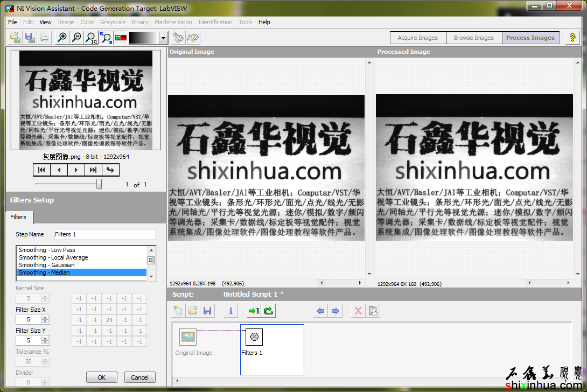This screenshot has width=587, height=392.
Task: Click Original Image horizontal scroll right arrow
Action: (x=360, y=283)
